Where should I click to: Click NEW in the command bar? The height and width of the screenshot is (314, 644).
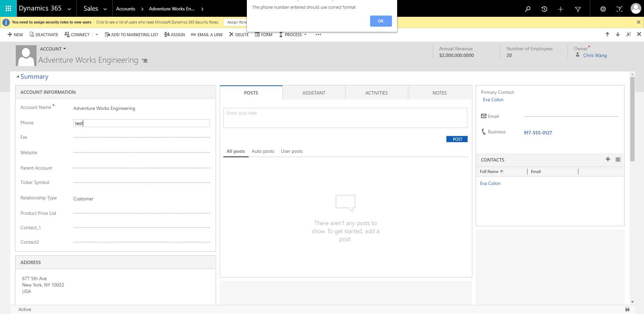tap(15, 35)
